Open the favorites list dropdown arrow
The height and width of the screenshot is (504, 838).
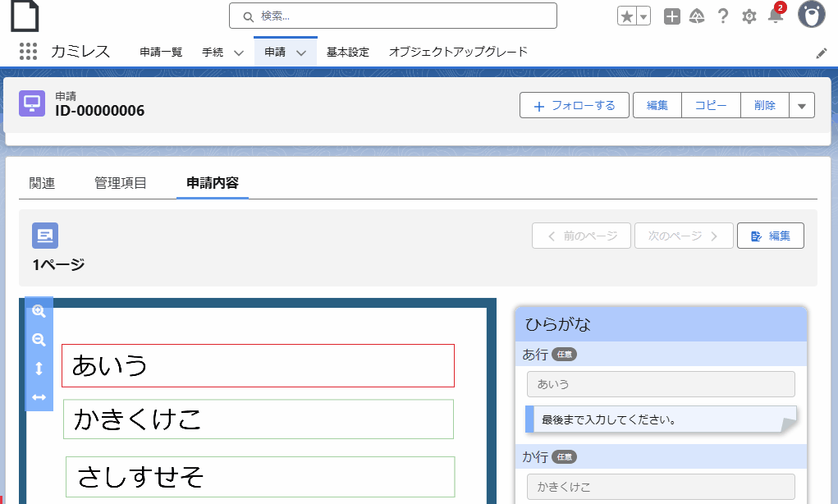643,16
